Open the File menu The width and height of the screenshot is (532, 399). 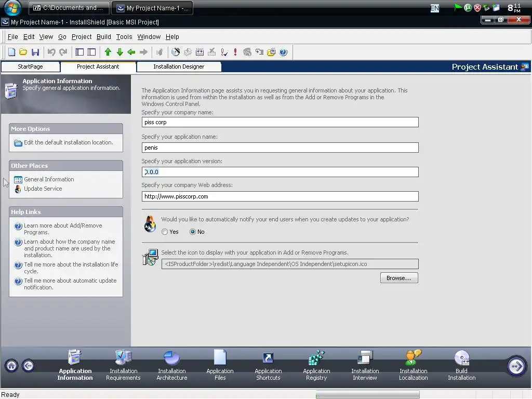click(13, 37)
